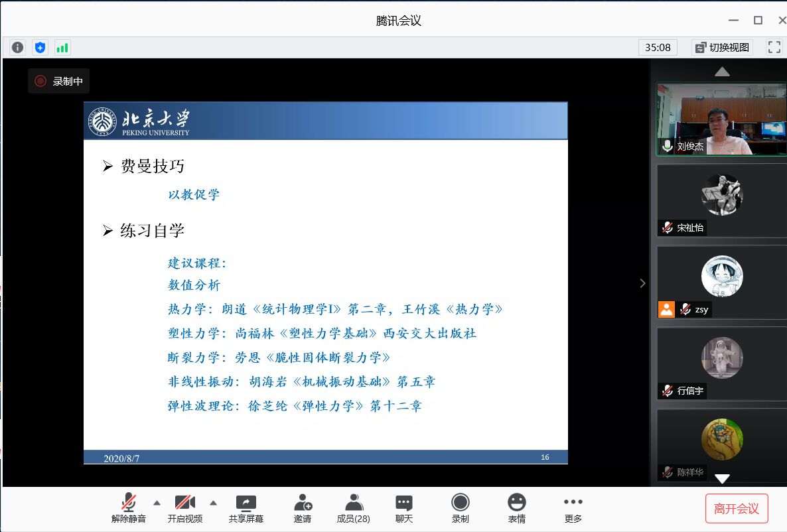Enter full screen mode
Image resolution: width=787 pixels, height=532 pixels.
click(x=774, y=47)
